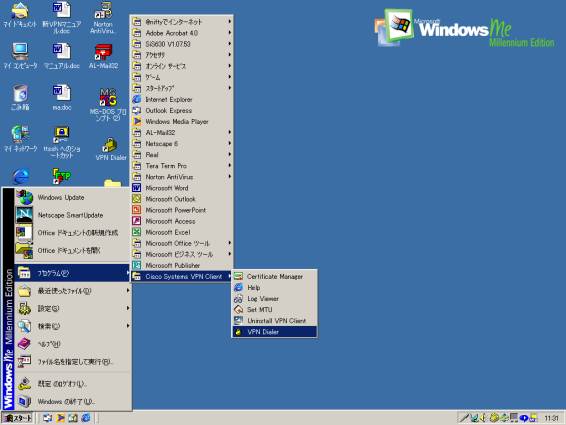Expand Real program group
This screenshot has width=566, height=425.
coord(182,155)
